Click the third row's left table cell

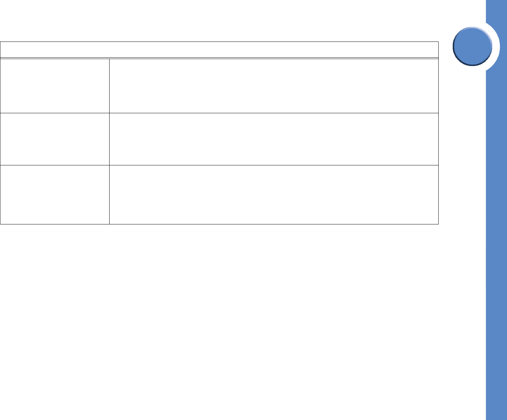click(x=55, y=195)
